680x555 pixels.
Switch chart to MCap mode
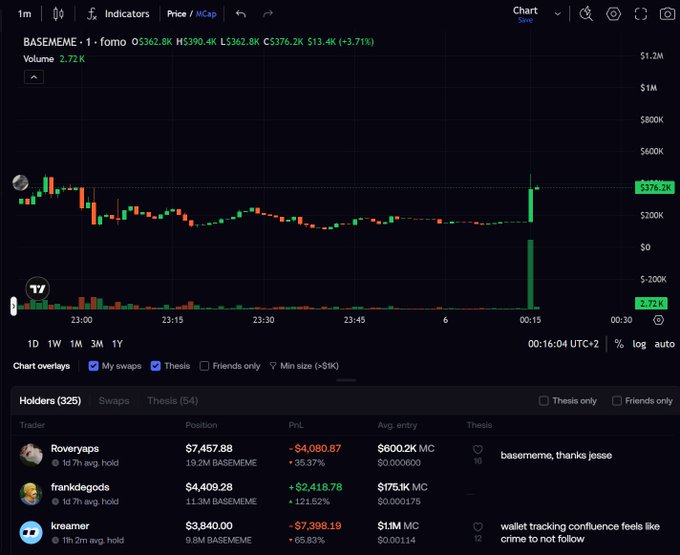coord(206,14)
